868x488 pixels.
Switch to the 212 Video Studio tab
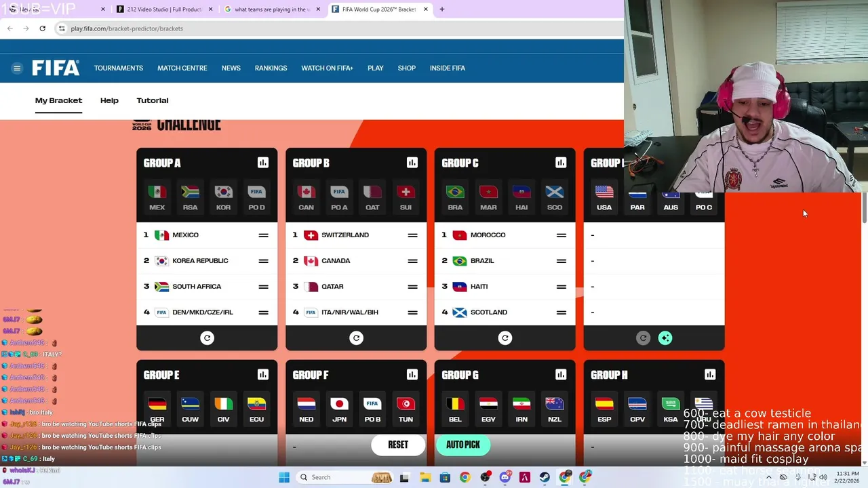(x=164, y=9)
